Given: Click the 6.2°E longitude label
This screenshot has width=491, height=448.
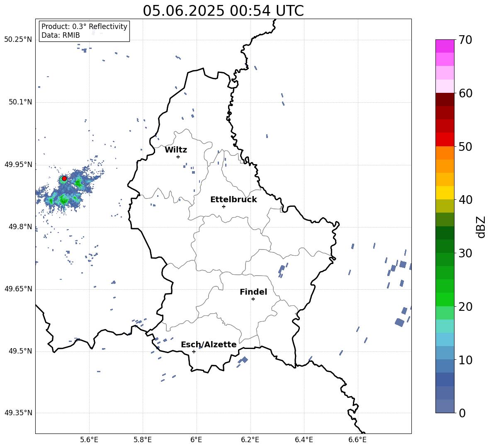Looking at the screenshot, I should click(250, 440).
